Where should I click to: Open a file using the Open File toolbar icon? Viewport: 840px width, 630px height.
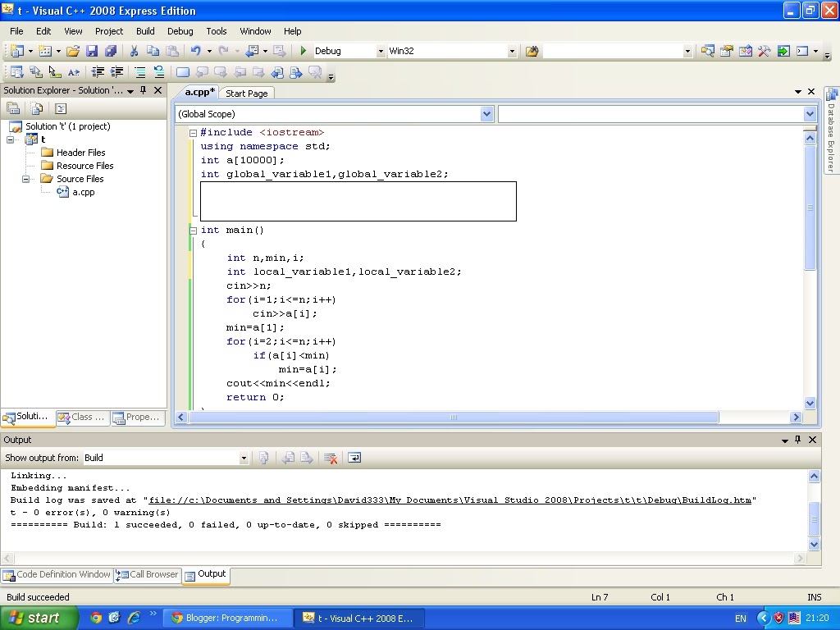point(72,51)
